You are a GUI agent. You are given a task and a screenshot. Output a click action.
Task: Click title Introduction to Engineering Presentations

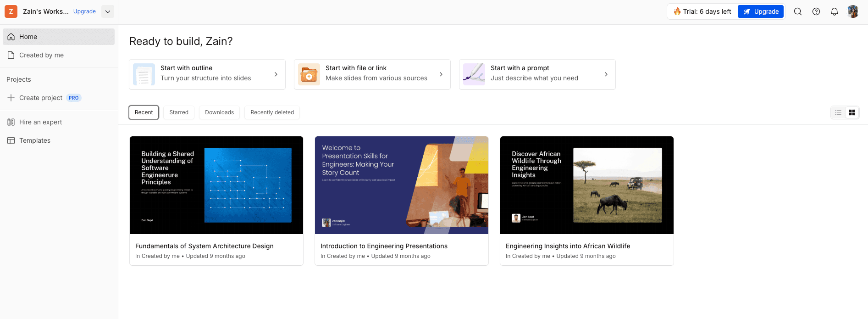[x=384, y=246]
